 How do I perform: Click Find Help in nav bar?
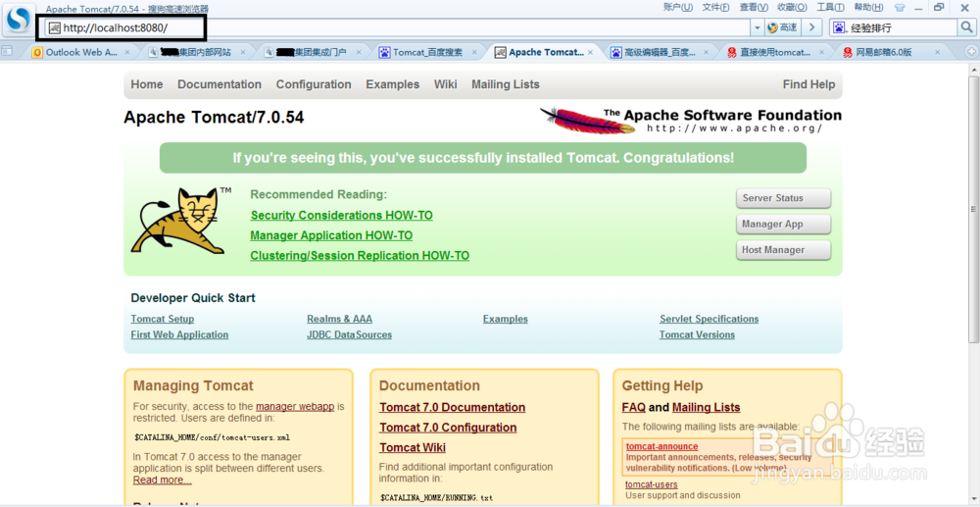click(x=808, y=84)
